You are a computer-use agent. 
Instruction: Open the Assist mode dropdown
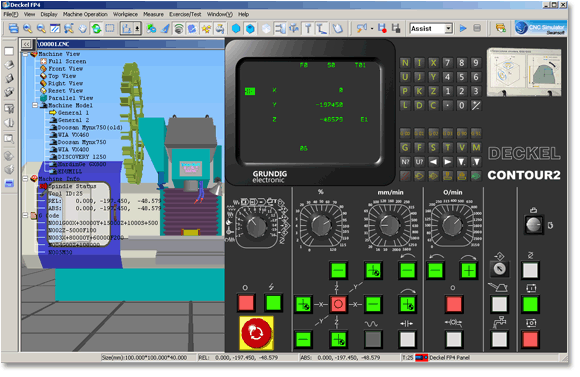pyautogui.click(x=448, y=28)
